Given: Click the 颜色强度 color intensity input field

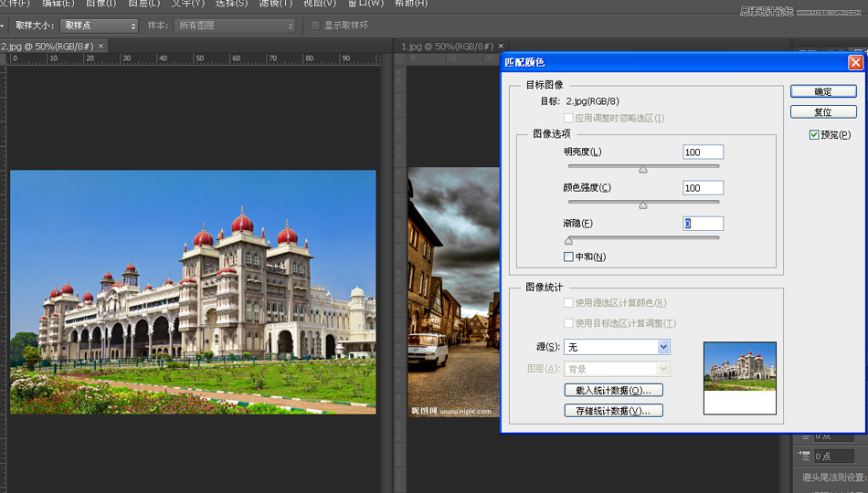Looking at the screenshot, I should pos(703,188).
